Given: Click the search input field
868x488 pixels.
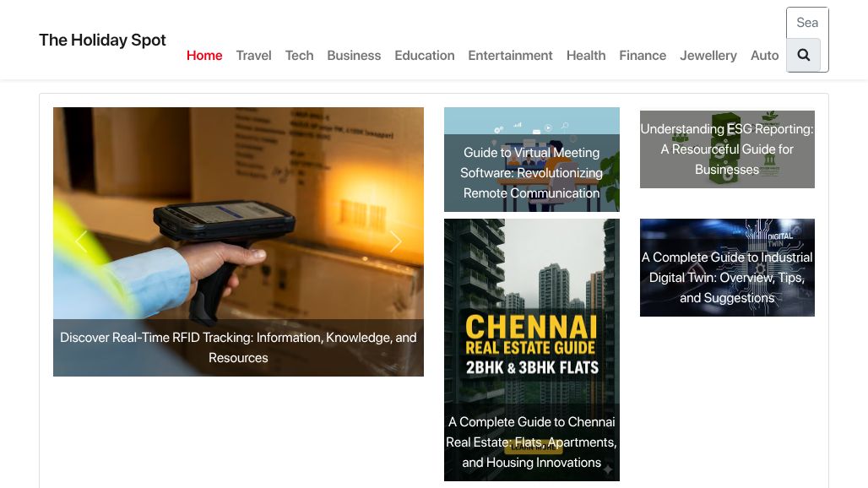Looking at the screenshot, I should (x=807, y=23).
